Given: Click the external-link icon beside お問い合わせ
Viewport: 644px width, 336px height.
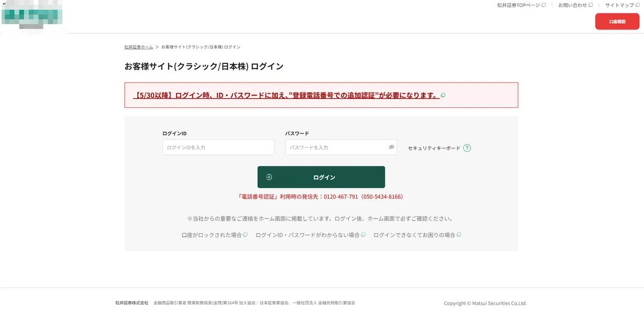Looking at the screenshot, I should (591, 5).
